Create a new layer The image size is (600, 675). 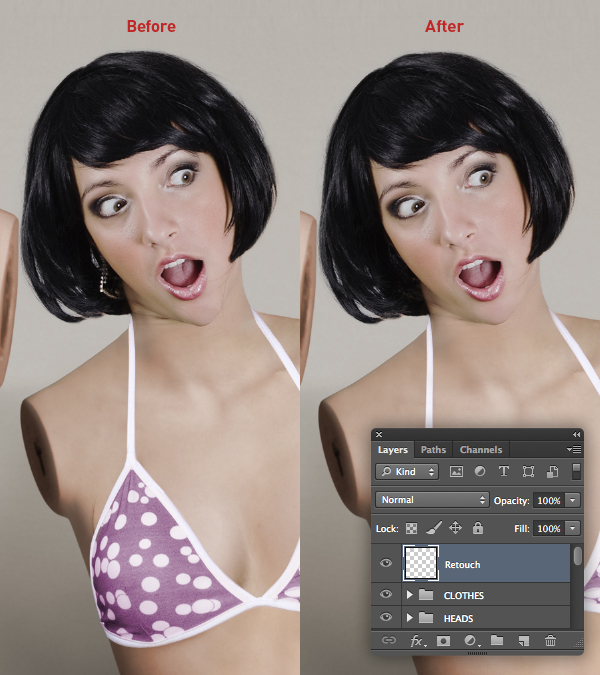[x=523, y=641]
